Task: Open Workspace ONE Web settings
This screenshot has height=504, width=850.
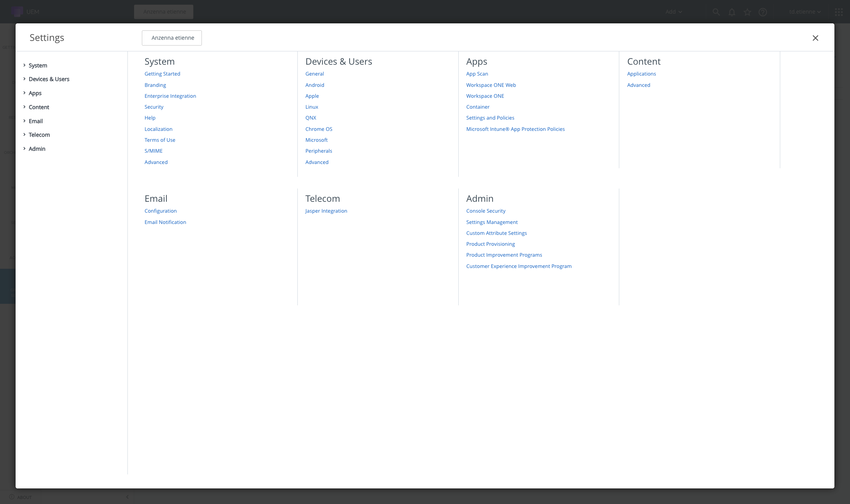Action: click(x=491, y=85)
